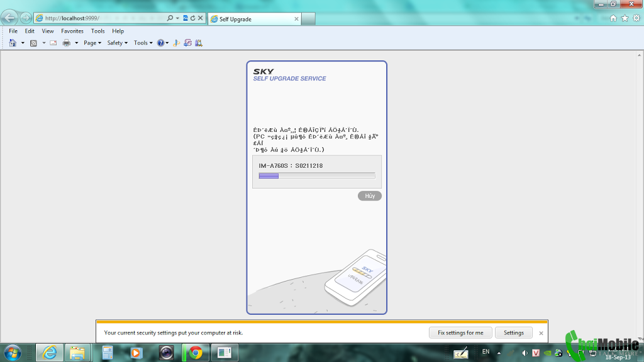Open Favorites with the star icon
Viewport: 644px width, 362px height.
click(x=625, y=18)
